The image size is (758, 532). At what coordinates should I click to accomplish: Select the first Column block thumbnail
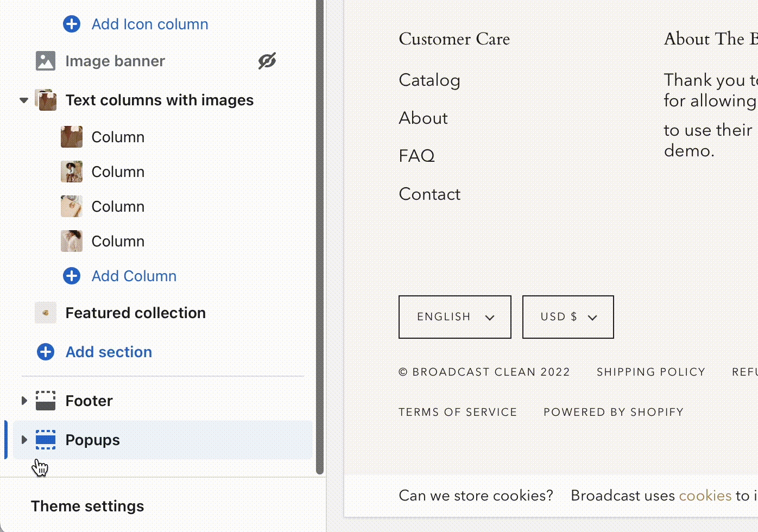pyautogui.click(x=72, y=137)
